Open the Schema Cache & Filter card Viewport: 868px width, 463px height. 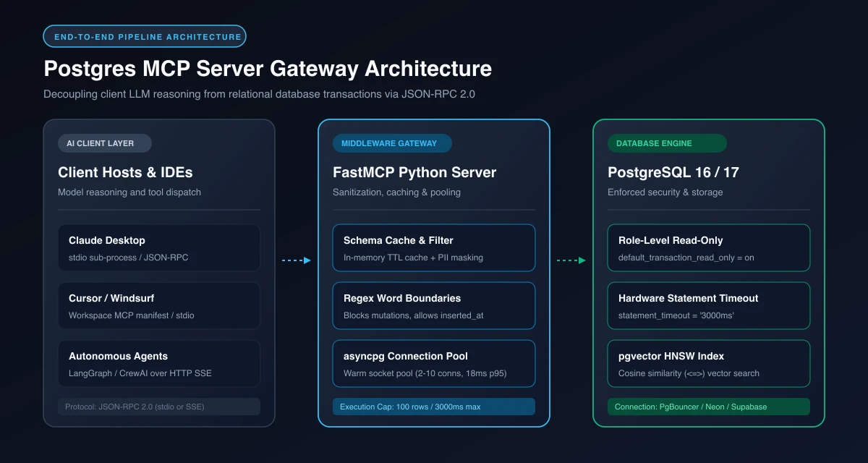point(434,247)
